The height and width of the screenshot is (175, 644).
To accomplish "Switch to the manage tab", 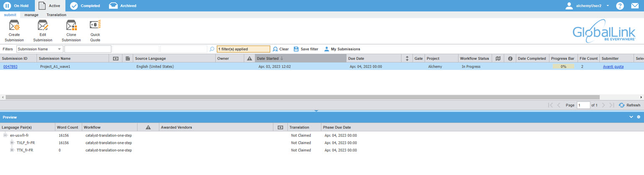I will click(x=31, y=15).
